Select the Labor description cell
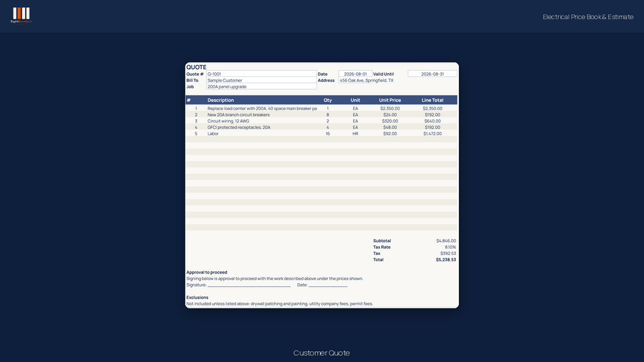 (213, 133)
